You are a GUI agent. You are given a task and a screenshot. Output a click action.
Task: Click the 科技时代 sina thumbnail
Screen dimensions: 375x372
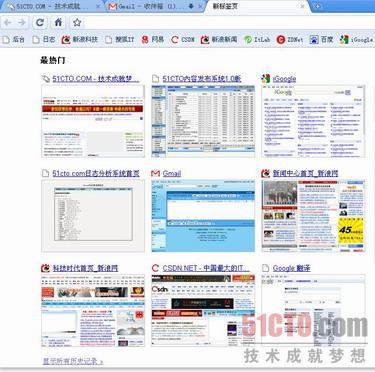pos(93,310)
